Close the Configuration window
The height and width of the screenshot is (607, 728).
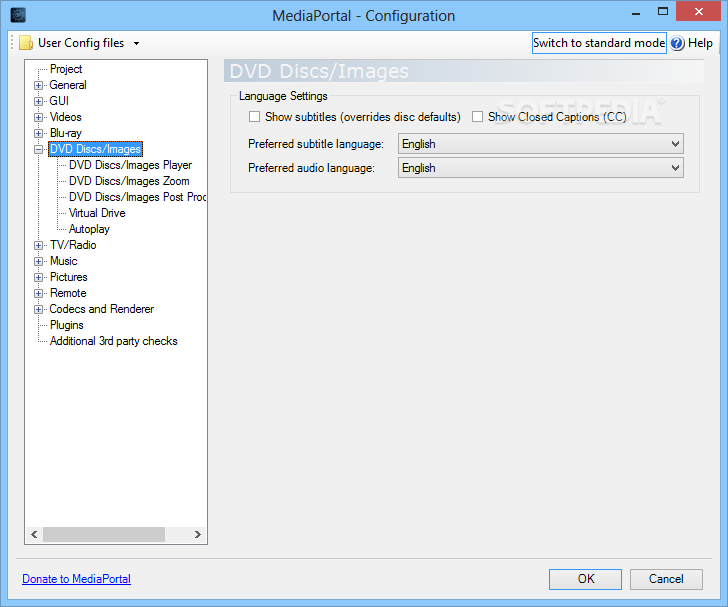tap(699, 12)
